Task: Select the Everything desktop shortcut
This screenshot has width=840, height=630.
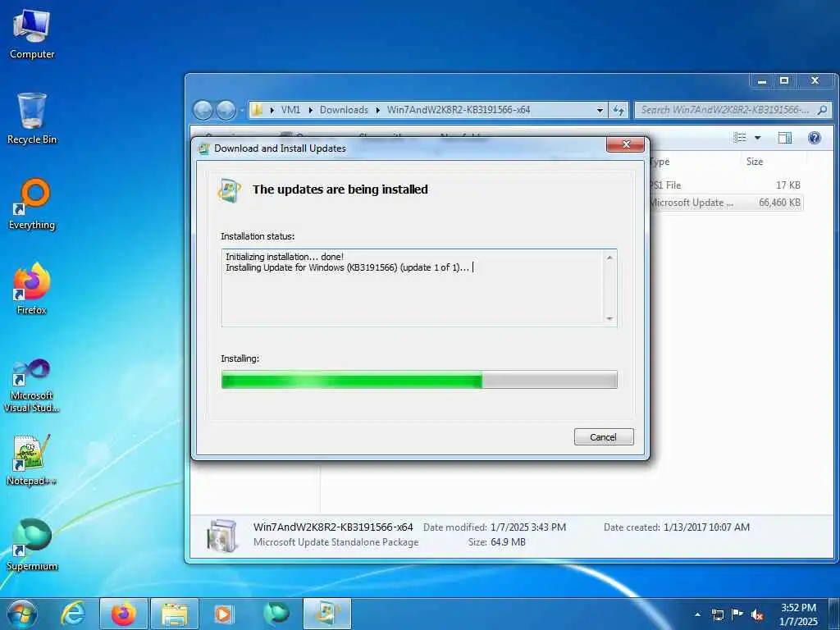Action: [x=32, y=204]
